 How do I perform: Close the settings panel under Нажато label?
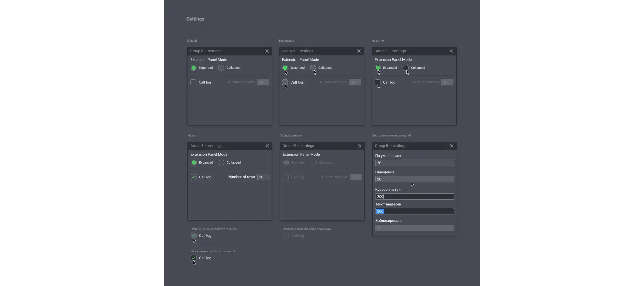(267, 146)
